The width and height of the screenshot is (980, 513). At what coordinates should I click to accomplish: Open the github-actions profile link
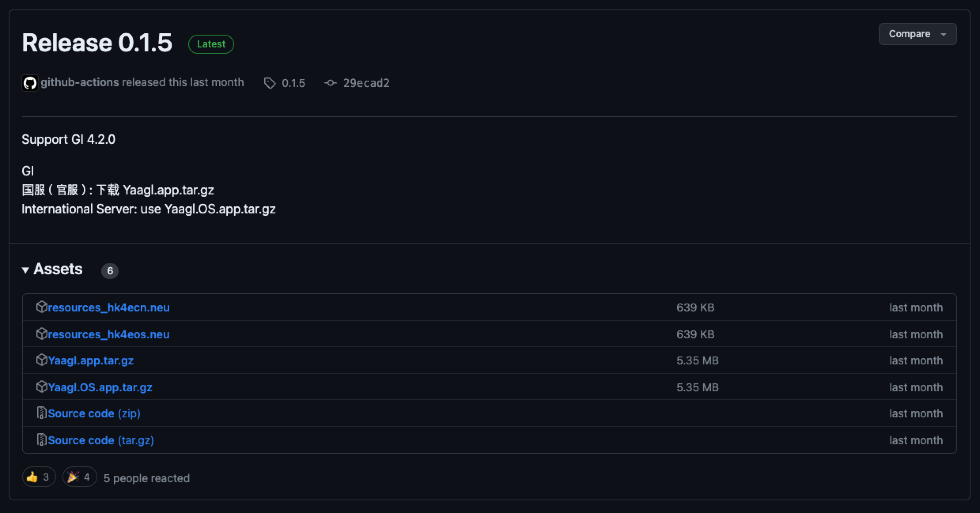[x=79, y=82]
